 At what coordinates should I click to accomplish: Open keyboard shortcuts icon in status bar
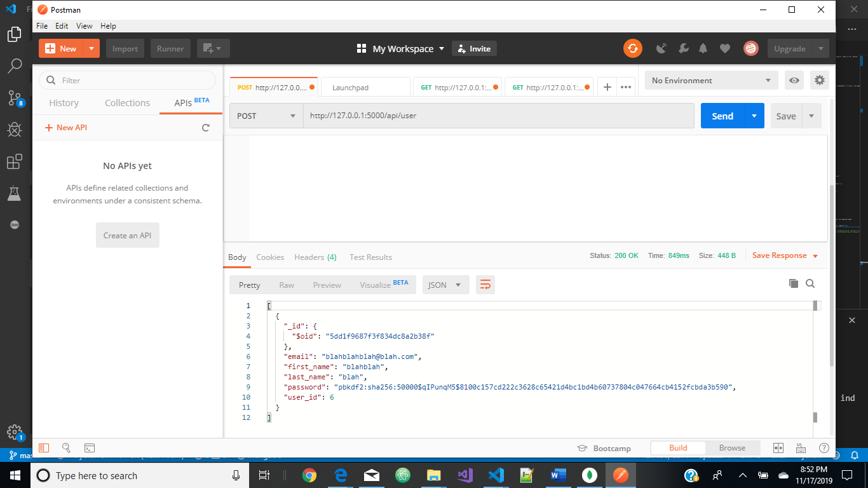click(x=801, y=448)
